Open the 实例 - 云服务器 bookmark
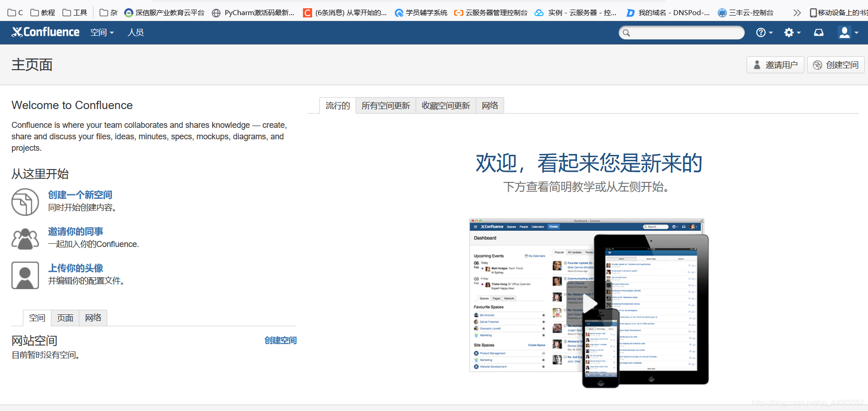Image resolution: width=868 pixels, height=411 pixels. tap(576, 13)
